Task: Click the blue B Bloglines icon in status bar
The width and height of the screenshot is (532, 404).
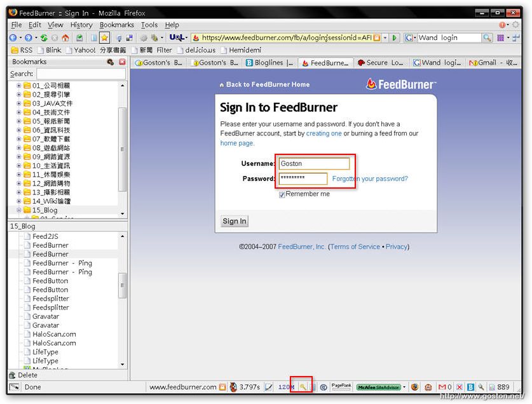Action: click(470, 387)
